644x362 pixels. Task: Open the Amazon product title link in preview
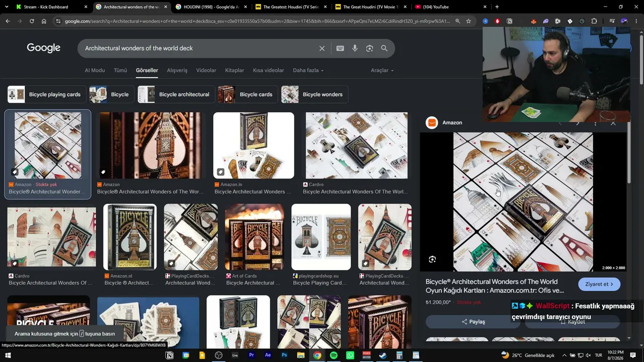[x=495, y=286]
